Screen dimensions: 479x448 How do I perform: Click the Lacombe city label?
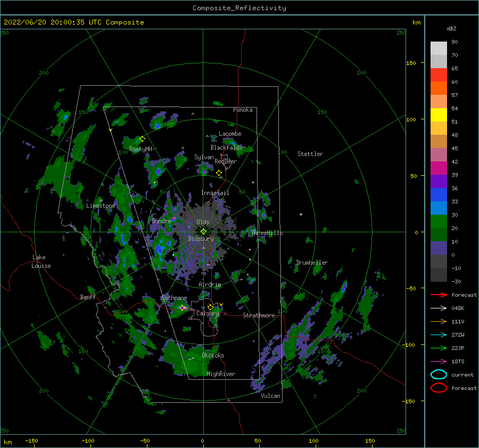point(230,134)
